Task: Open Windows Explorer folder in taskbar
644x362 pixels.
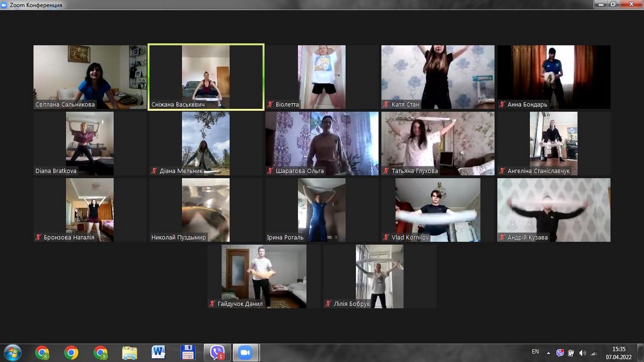Action: point(129,352)
